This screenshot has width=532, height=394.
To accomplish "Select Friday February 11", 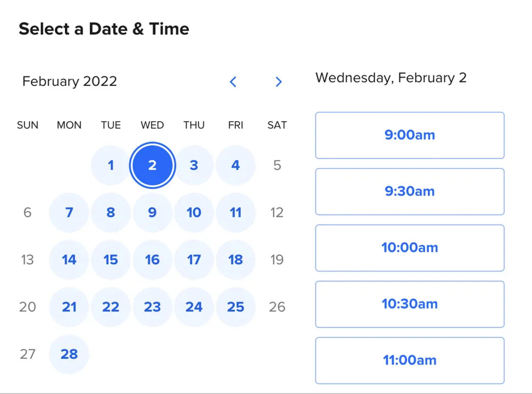I will (x=236, y=212).
